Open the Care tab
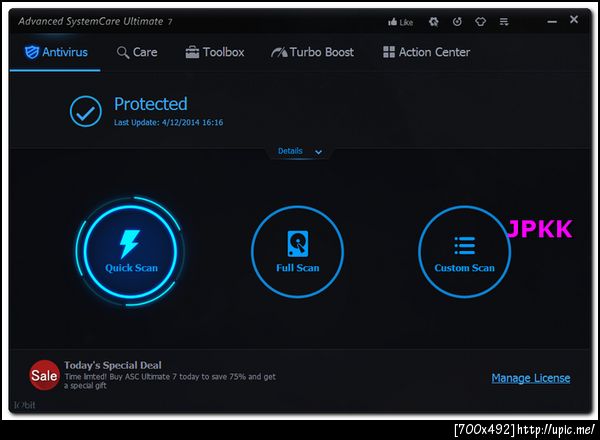This screenshot has width=600, height=440. (x=137, y=52)
